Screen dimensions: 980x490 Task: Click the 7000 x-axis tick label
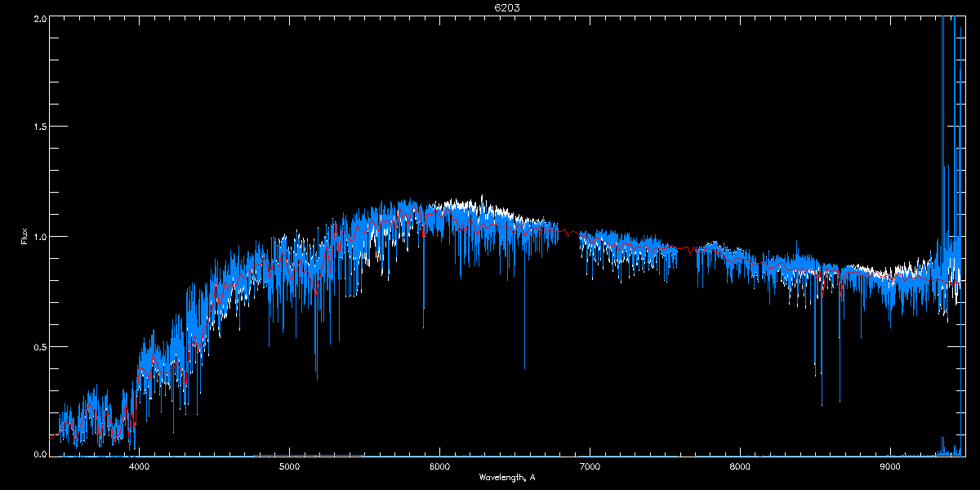click(590, 466)
